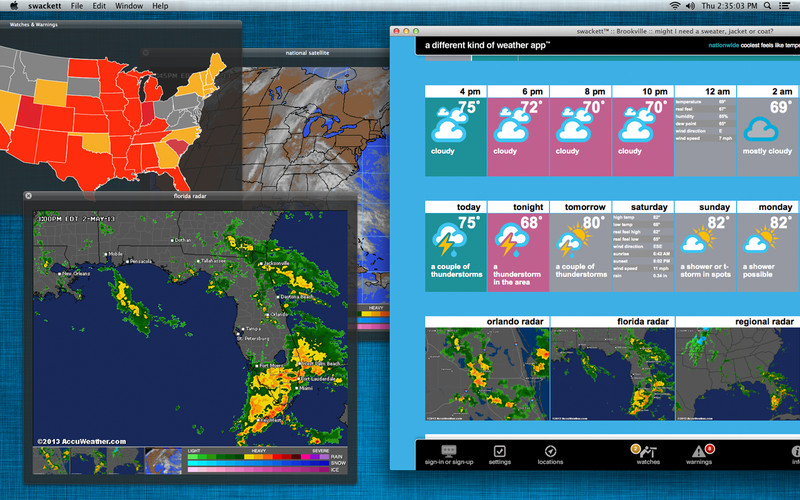Click the saturday details forecast card
Image resolution: width=800 pixels, height=500 pixels.
tap(643, 246)
